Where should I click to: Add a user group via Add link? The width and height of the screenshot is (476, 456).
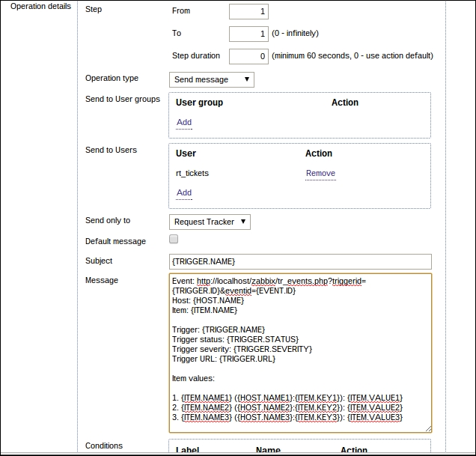coord(183,122)
